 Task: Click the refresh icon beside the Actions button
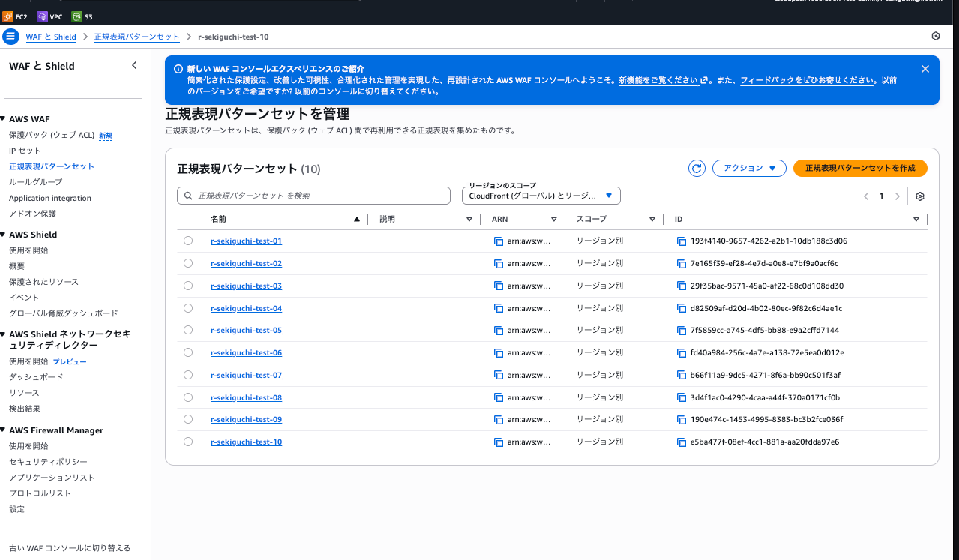tap(697, 169)
